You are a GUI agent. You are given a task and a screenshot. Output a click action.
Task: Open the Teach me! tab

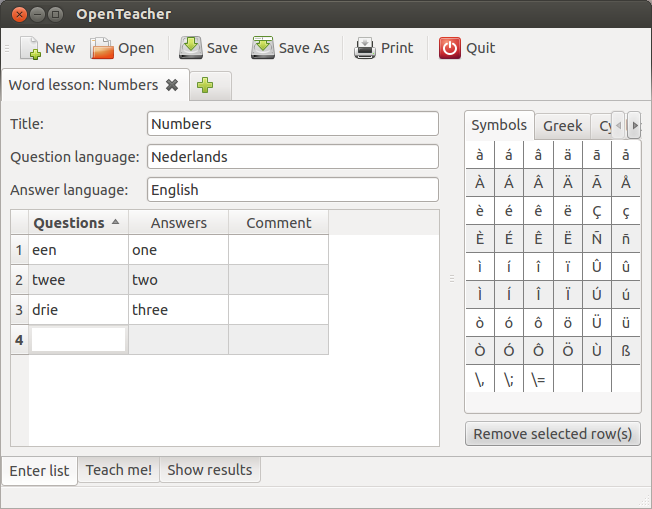[x=119, y=470]
